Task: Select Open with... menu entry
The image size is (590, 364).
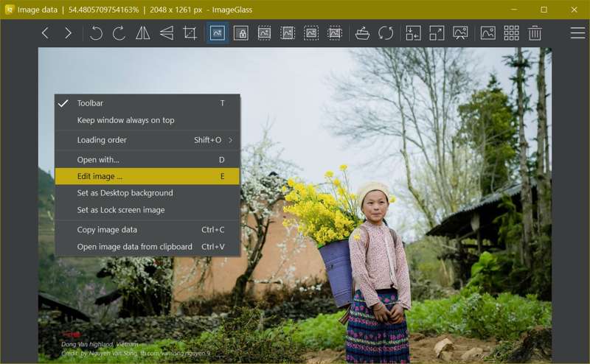Action: 98,160
